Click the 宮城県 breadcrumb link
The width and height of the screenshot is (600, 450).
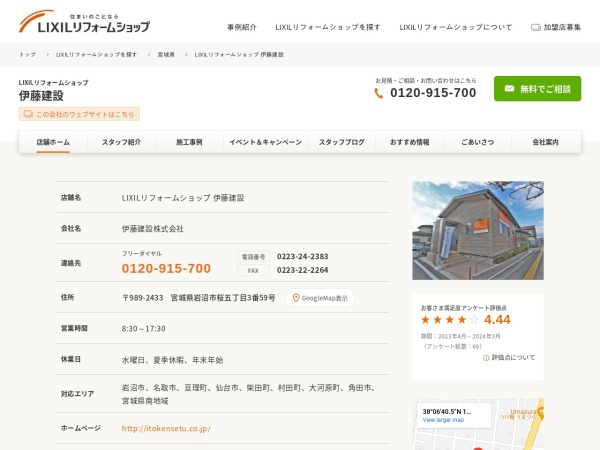(166, 54)
